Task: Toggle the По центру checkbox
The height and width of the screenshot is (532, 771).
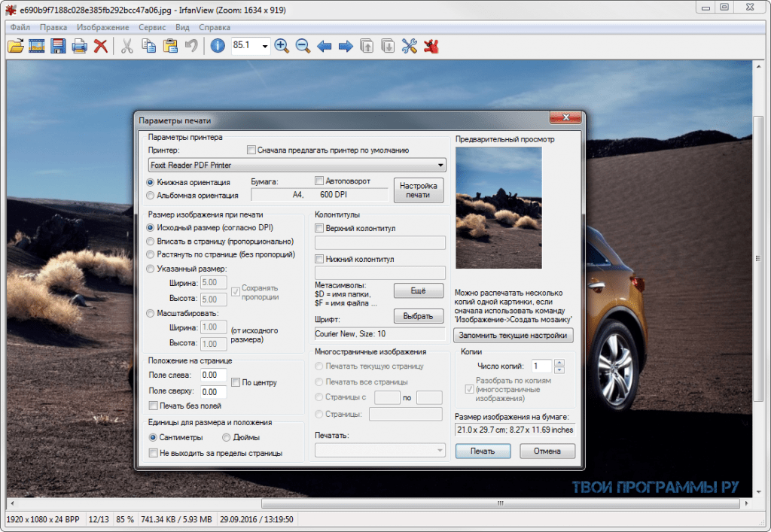Action: tap(236, 382)
